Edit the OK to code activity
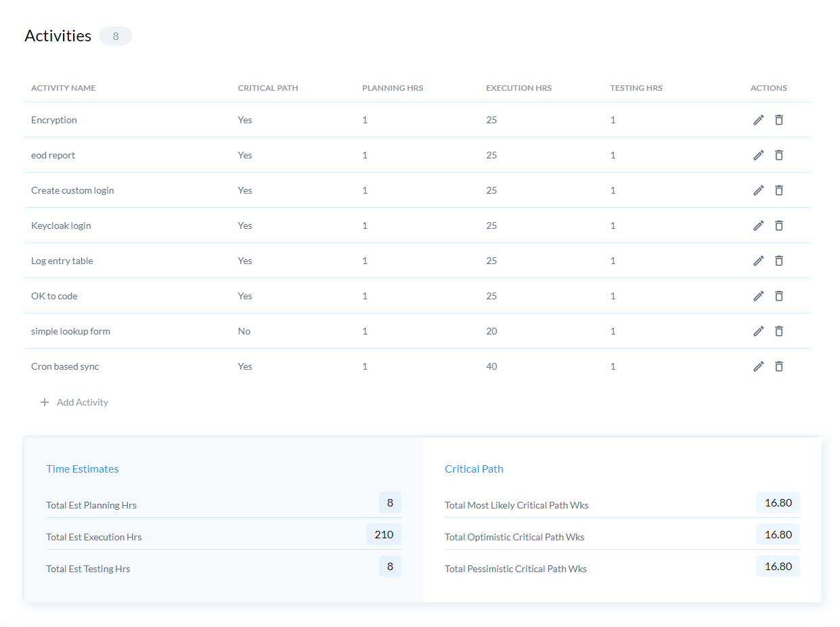840x627 pixels. point(758,296)
